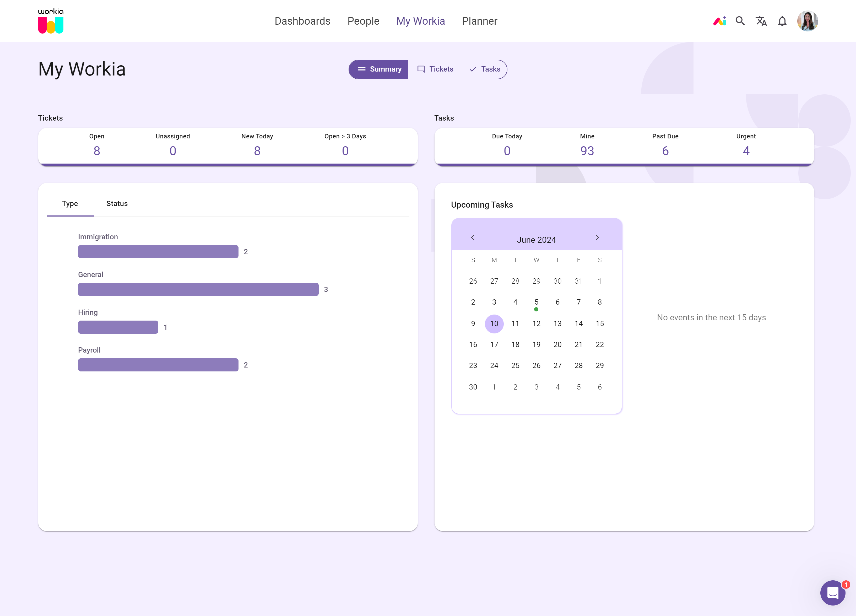856x616 pixels.
Task: Click the Due Today tasks count
Action: [507, 151]
